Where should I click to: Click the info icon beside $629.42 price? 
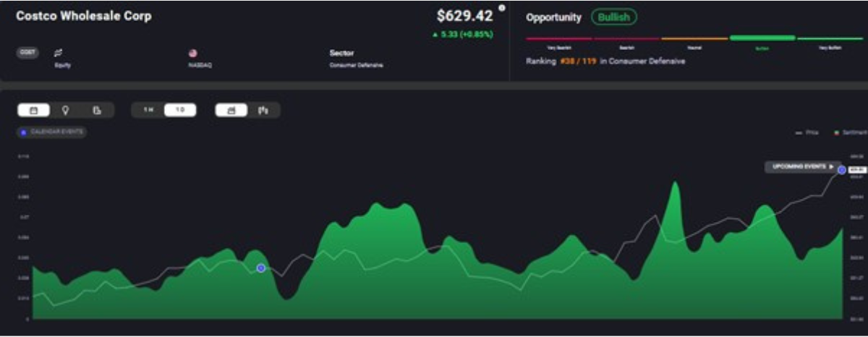(x=501, y=8)
